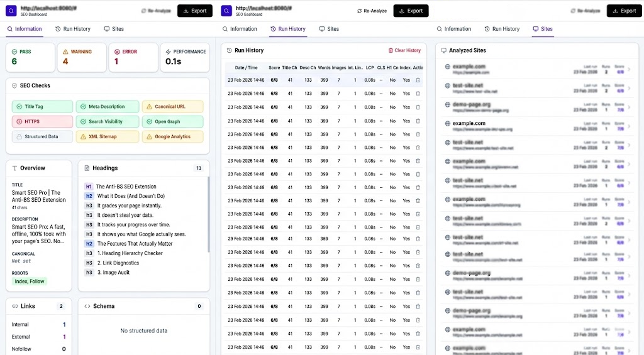Export the report from the Sites view
Viewport: 644px width, 355px height.
pos(625,11)
